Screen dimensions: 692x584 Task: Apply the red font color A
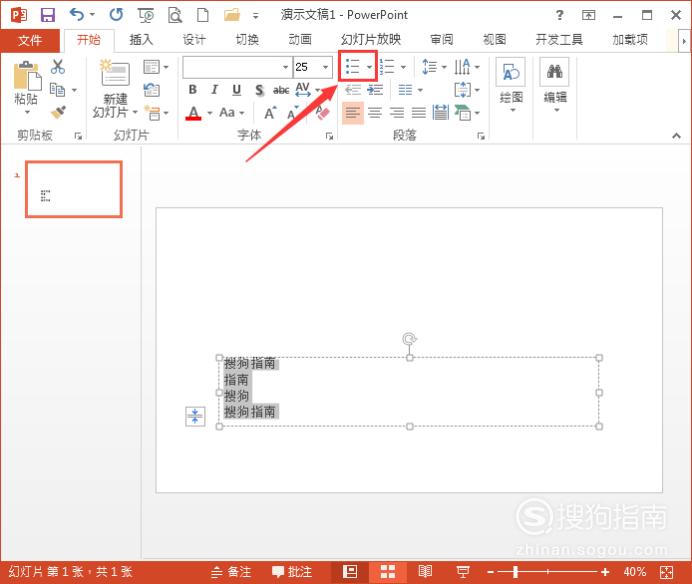click(193, 113)
